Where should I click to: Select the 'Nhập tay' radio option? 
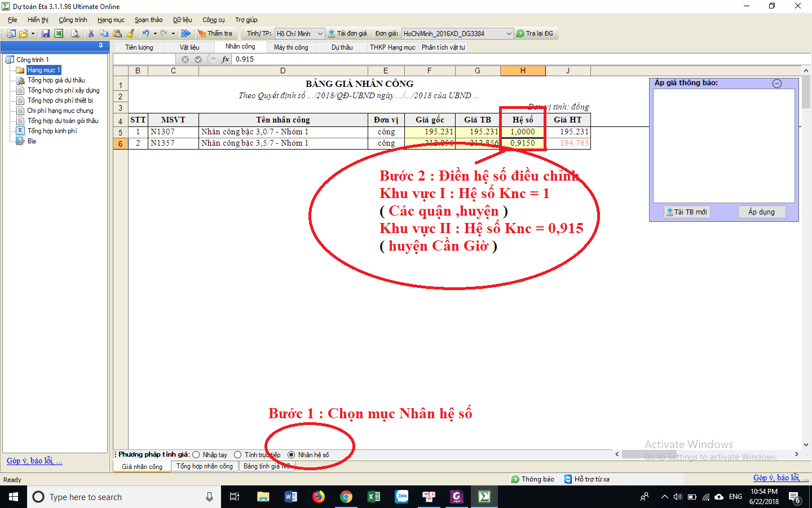click(x=196, y=455)
